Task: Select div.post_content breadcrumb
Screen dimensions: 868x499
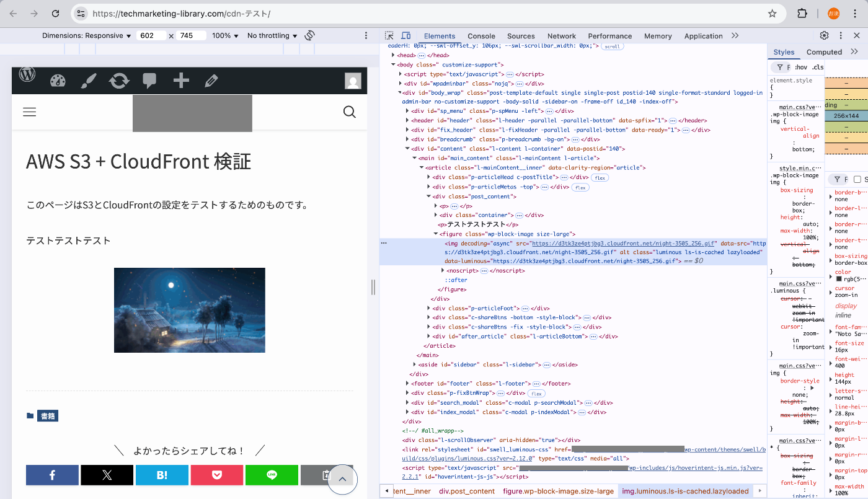Action: 467,491
